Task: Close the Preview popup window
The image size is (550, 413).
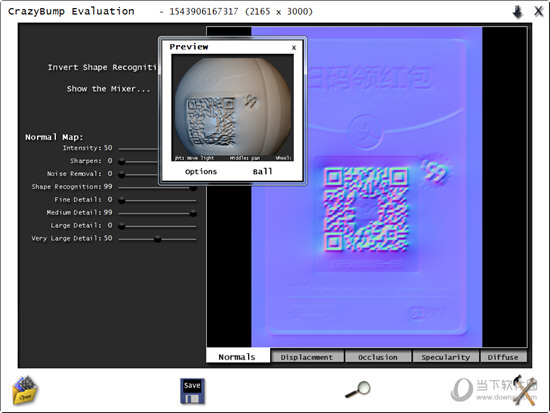Action: tap(294, 47)
